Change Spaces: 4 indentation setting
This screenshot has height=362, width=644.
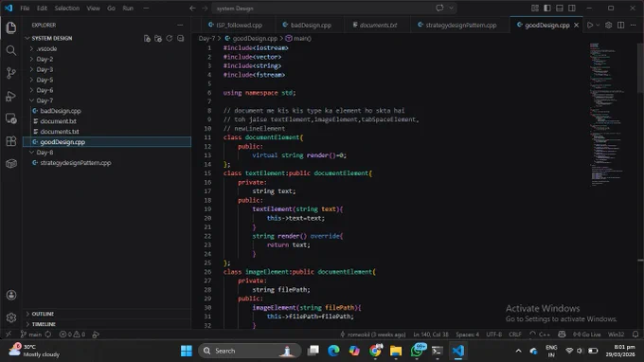468,335
